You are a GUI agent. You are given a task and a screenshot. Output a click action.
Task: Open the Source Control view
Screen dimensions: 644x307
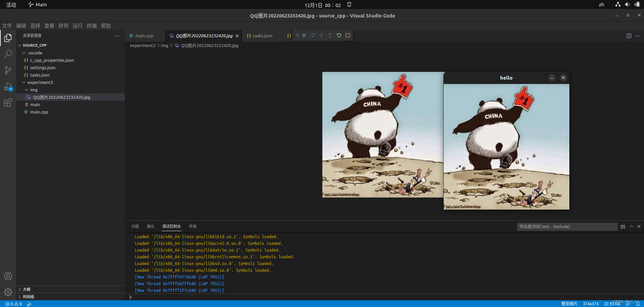[8, 70]
